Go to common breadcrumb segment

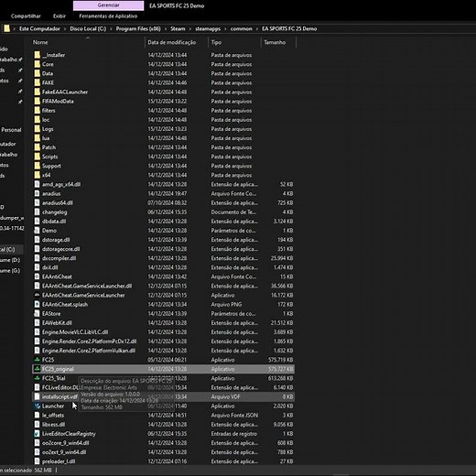[241, 28]
